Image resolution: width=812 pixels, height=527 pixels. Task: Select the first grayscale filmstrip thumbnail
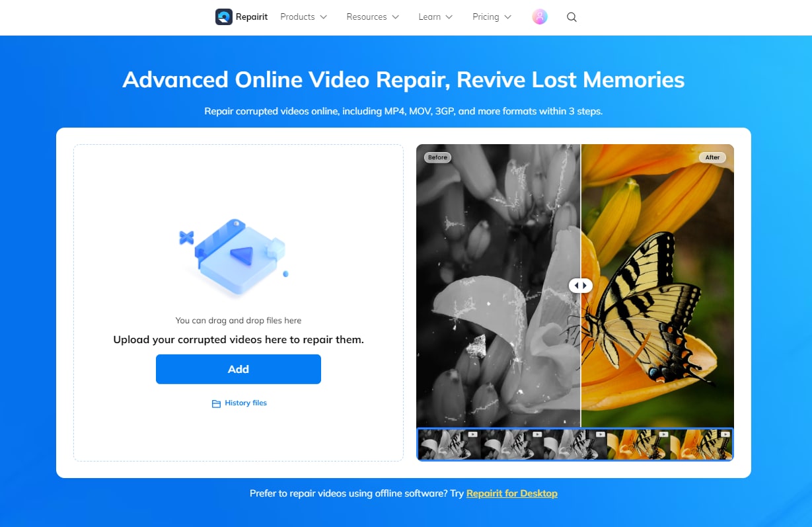(449, 444)
